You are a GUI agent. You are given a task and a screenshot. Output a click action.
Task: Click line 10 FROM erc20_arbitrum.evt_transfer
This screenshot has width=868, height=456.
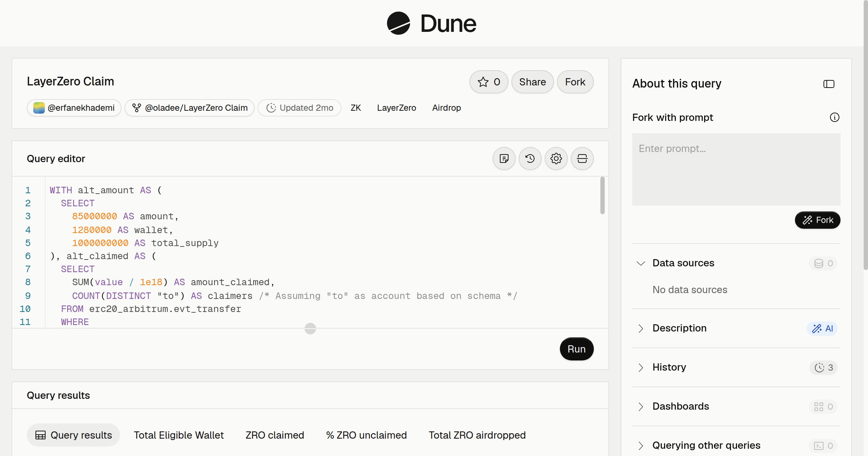(151, 309)
